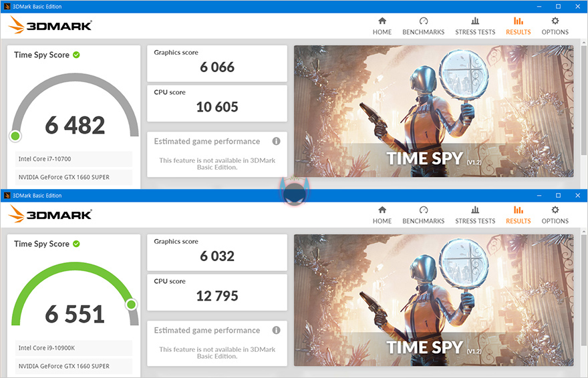Click Time Spy Score value 6 551
588x378 pixels.
tap(75, 314)
